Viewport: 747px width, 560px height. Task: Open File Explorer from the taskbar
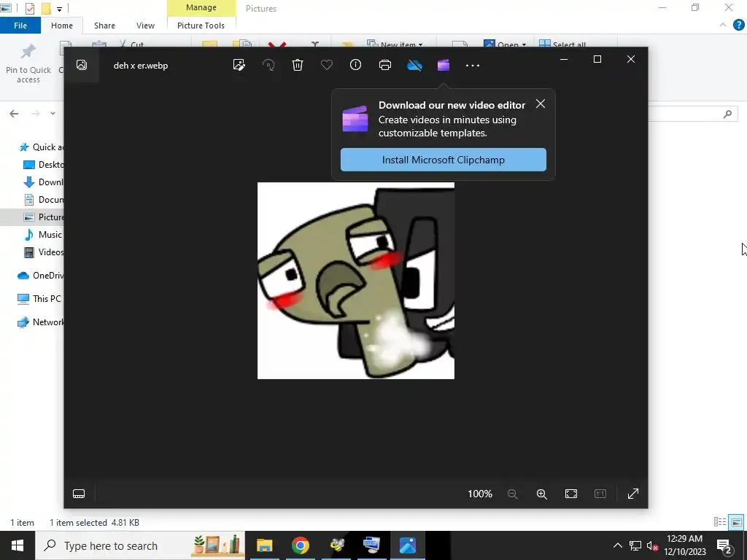[x=264, y=545]
